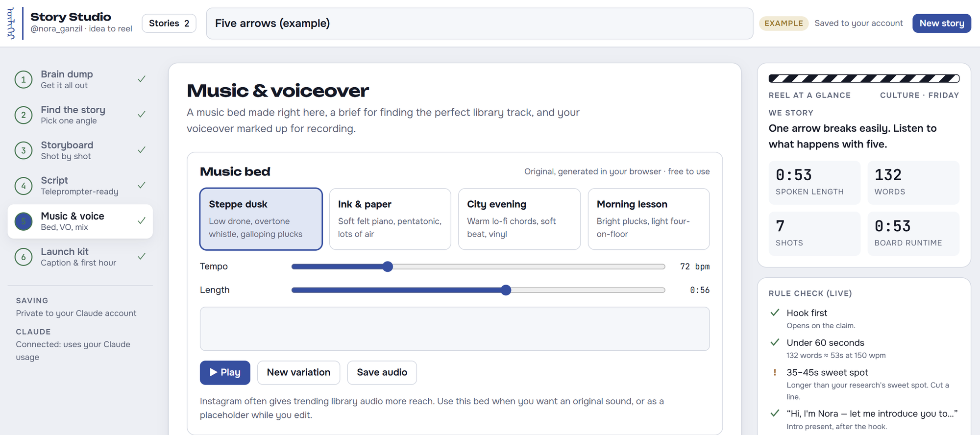Open the Brain dump step
The width and height of the screenshot is (980, 435).
coord(80,79)
